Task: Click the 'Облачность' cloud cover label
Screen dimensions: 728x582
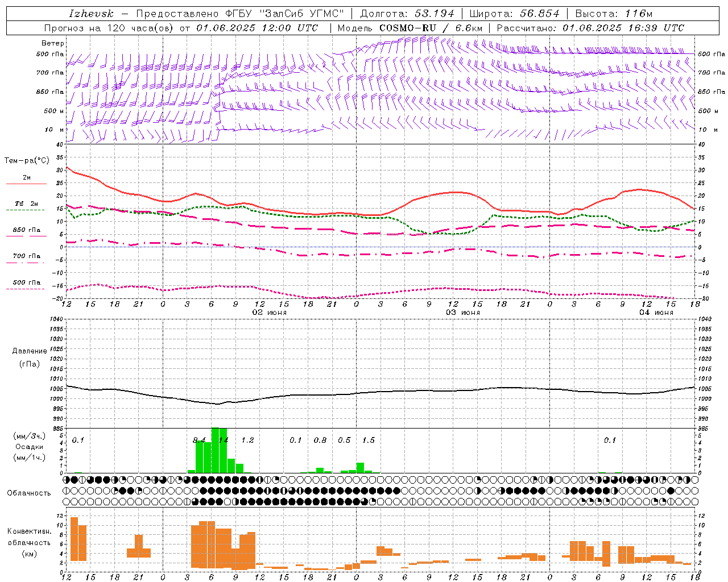Action: coord(29,493)
